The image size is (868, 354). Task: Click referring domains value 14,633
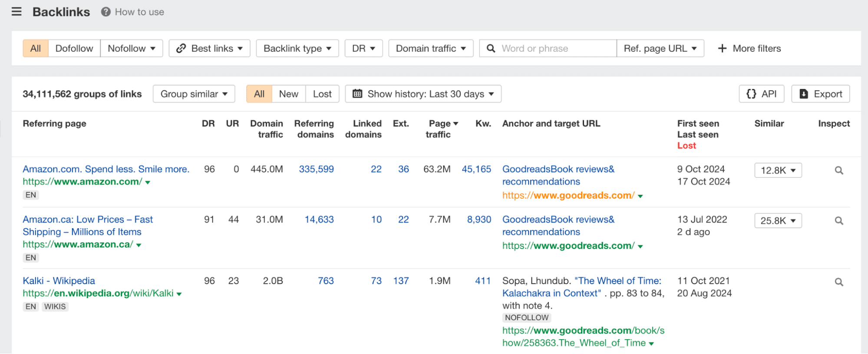319,220
